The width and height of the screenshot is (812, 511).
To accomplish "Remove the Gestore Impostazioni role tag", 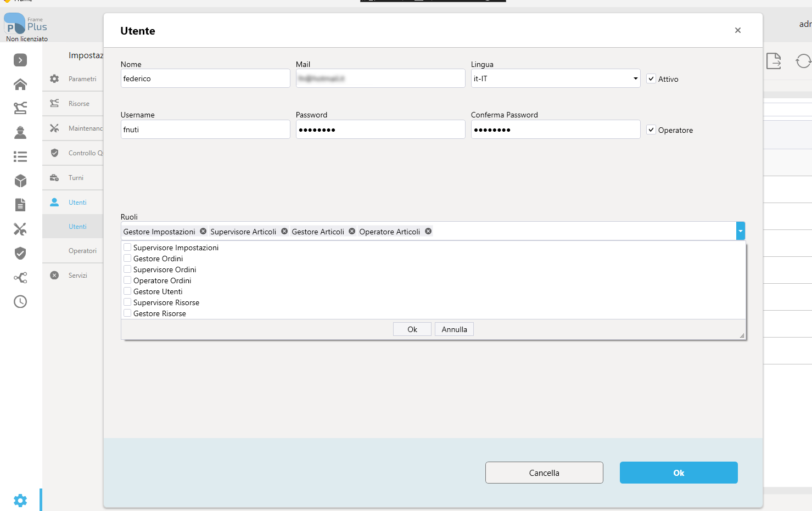I will click(203, 231).
